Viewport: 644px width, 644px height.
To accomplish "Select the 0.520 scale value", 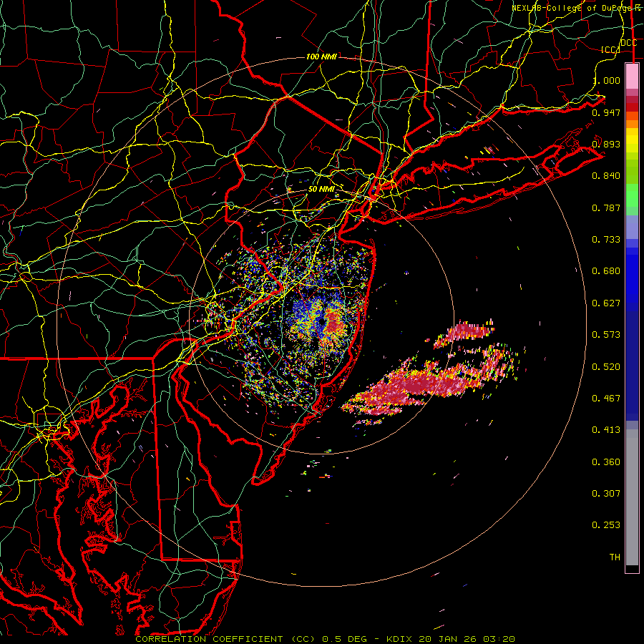I will tap(606, 367).
